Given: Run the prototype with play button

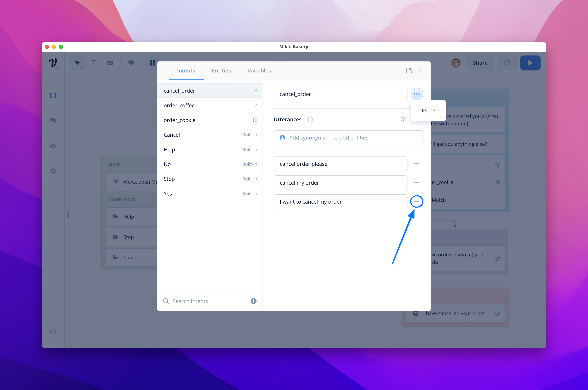Looking at the screenshot, I should point(530,63).
